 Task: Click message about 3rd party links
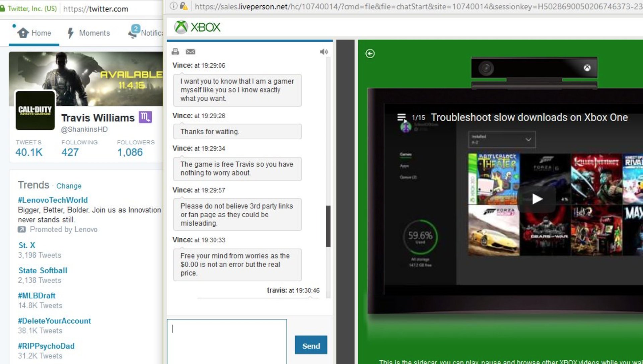[237, 215]
